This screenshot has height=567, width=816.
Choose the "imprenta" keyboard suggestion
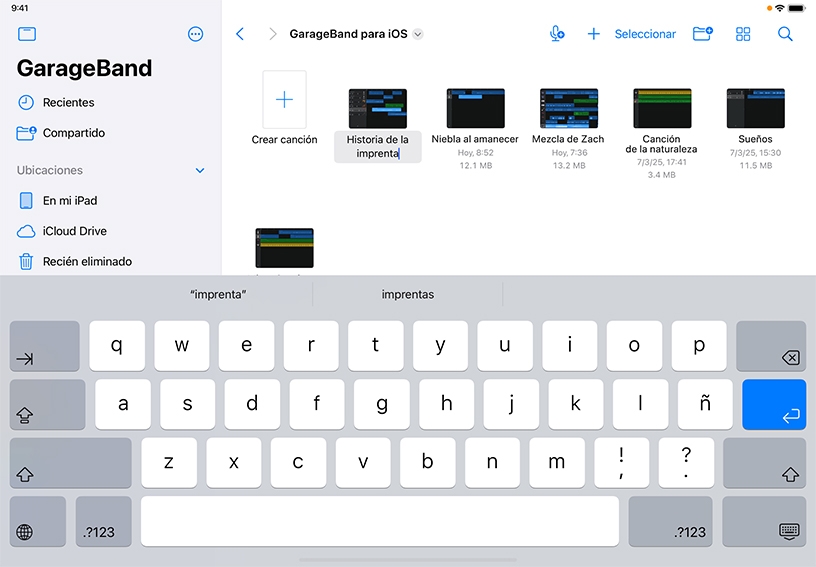coord(218,294)
